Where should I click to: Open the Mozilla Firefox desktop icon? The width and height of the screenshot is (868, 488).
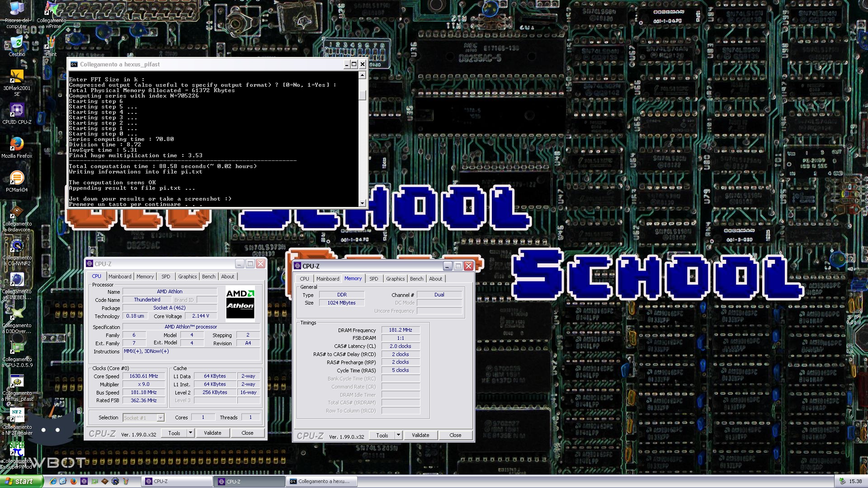[17, 148]
